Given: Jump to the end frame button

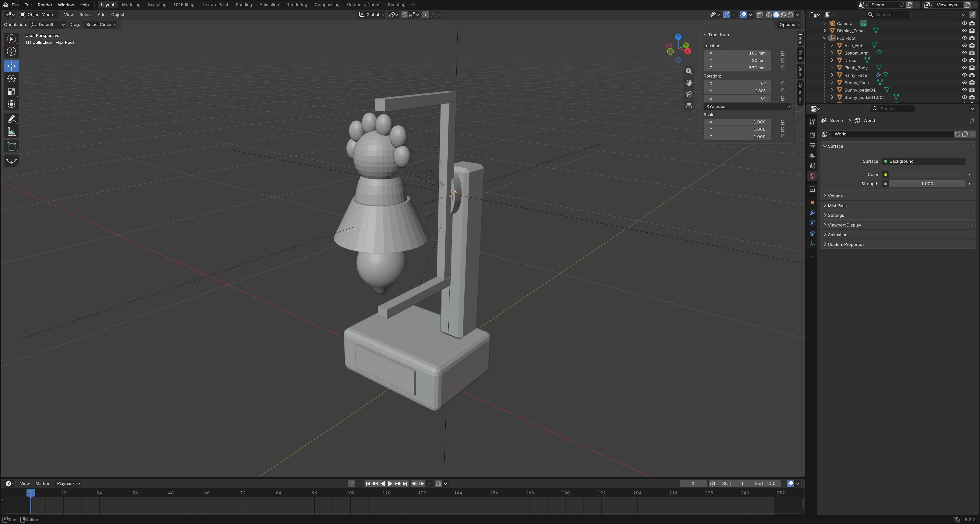Looking at the screenshot, I should [x=405, y=484].
